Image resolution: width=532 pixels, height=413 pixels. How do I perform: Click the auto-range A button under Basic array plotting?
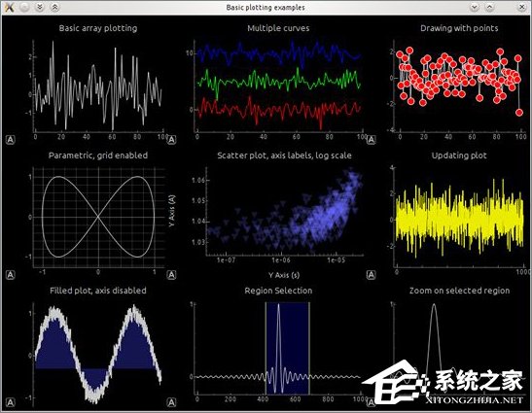click(x=11, y=139)
